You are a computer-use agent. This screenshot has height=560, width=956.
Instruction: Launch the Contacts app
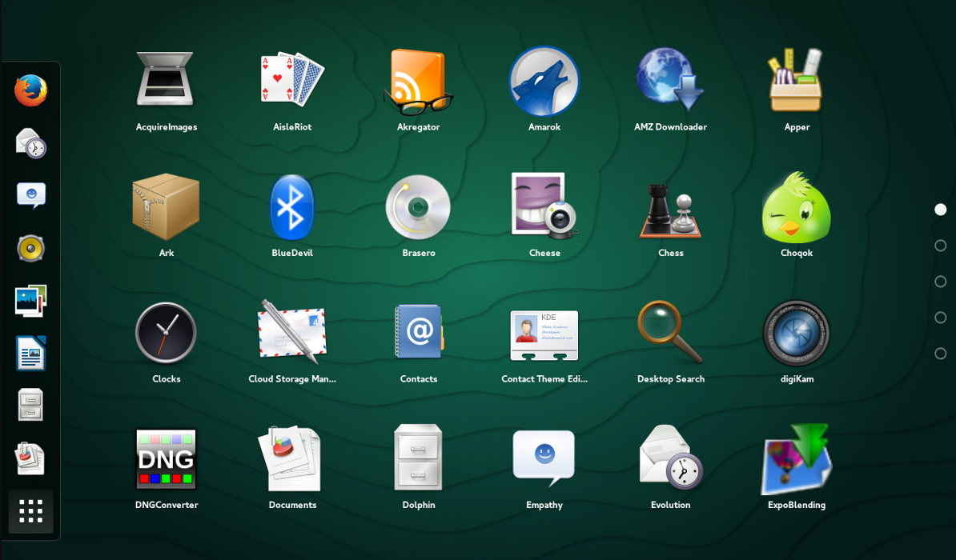pos(420,331)
